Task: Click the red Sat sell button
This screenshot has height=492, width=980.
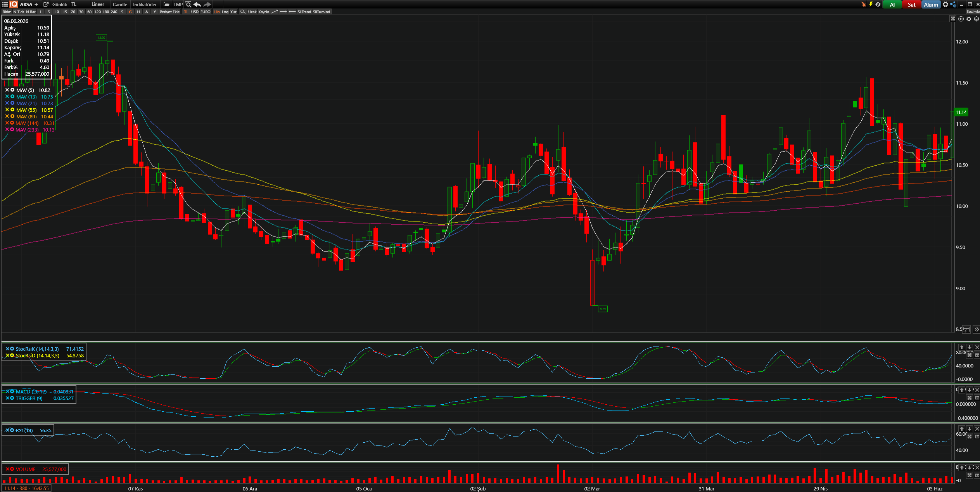Action: tap(911, 5)
